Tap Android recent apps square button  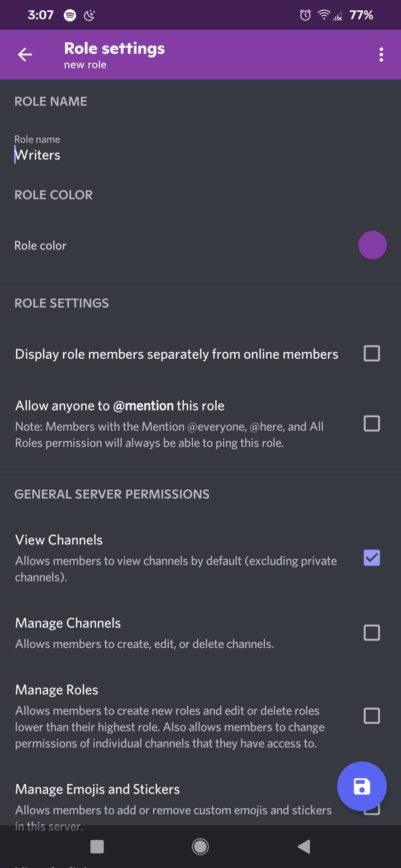[97, 846]
